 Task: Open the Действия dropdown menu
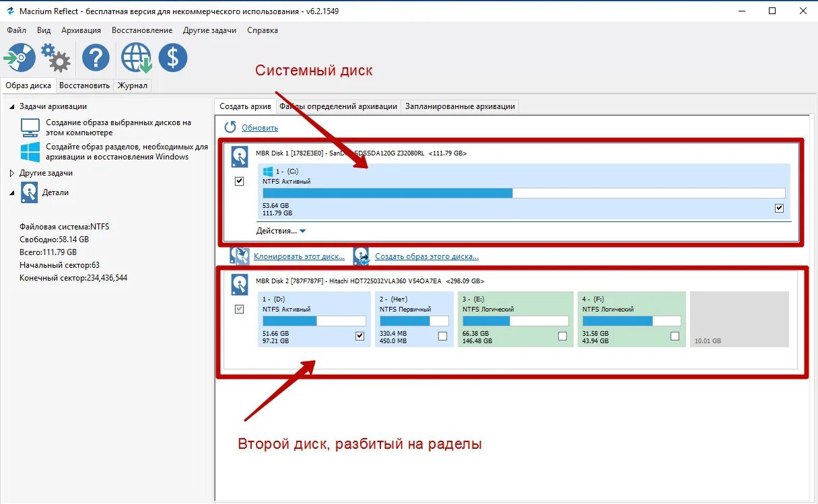(281, 231)
